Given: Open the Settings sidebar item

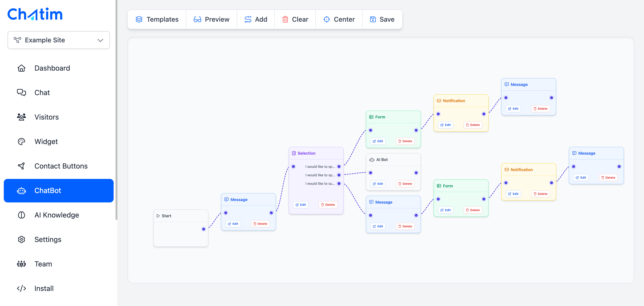Looking at the screenshot, I should click(x=48, y=239).
